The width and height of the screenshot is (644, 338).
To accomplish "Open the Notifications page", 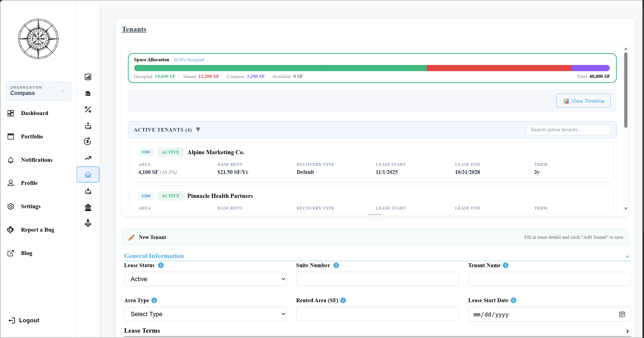I will 37,160.
